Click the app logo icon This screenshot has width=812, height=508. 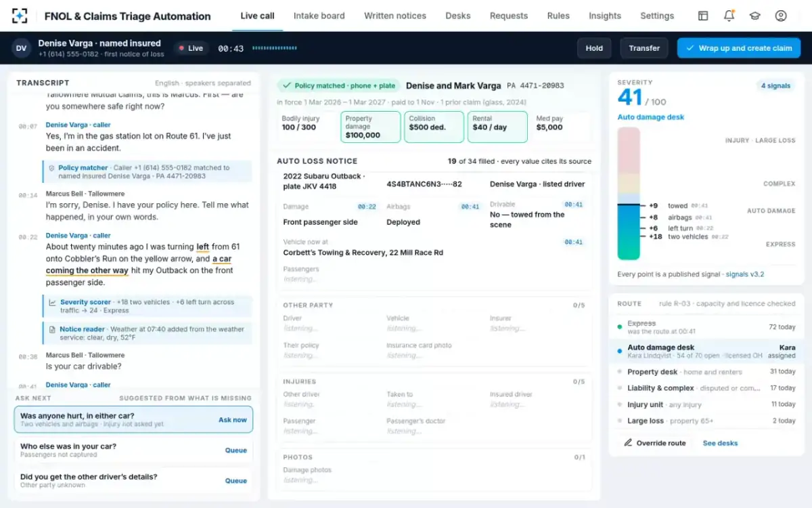pos(20,16)
